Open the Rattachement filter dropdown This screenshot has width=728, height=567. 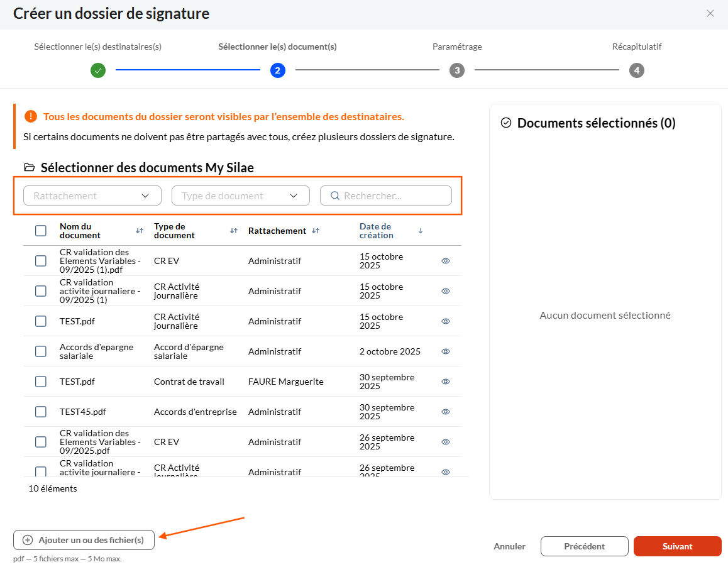tap(92, 195)
